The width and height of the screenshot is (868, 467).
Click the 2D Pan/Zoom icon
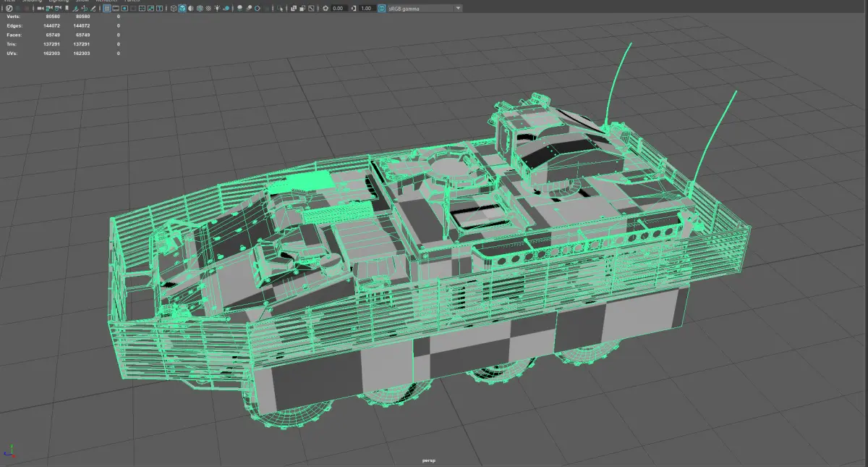[85, 8]
